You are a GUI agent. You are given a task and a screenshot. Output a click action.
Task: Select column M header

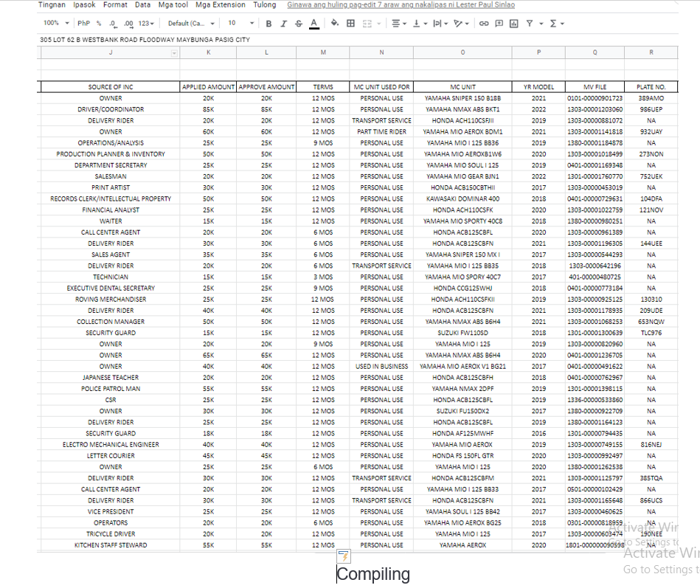(x=323, y=52)
